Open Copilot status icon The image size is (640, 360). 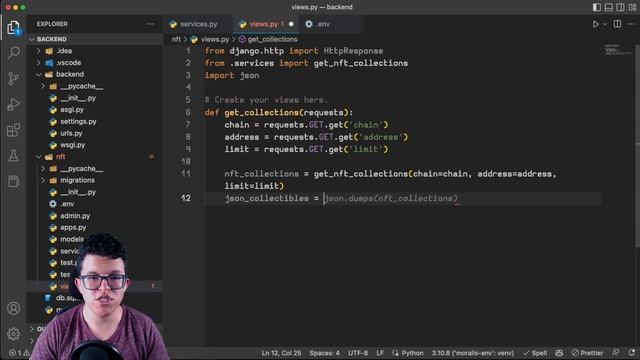point(559,353)
